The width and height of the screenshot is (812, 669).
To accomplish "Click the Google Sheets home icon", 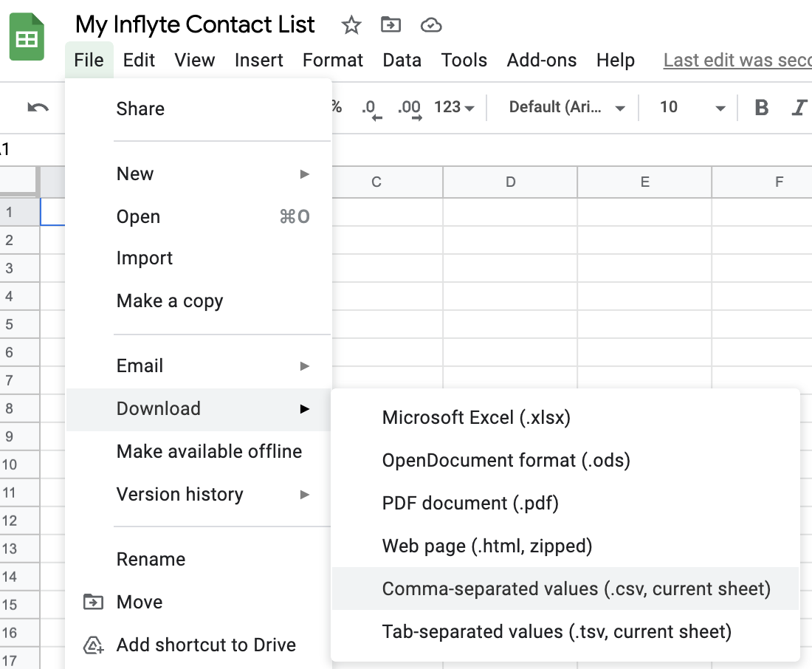I will coord(27,37).
